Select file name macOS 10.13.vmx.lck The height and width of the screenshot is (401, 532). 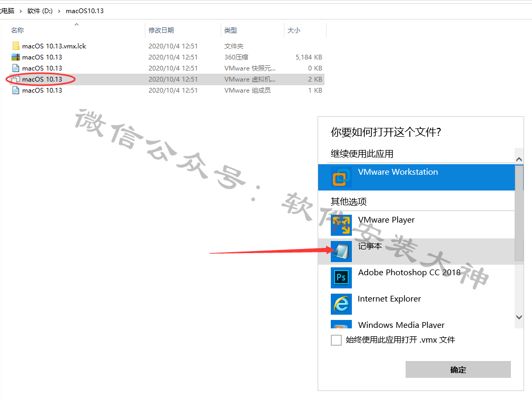click(x=54, y=46)
